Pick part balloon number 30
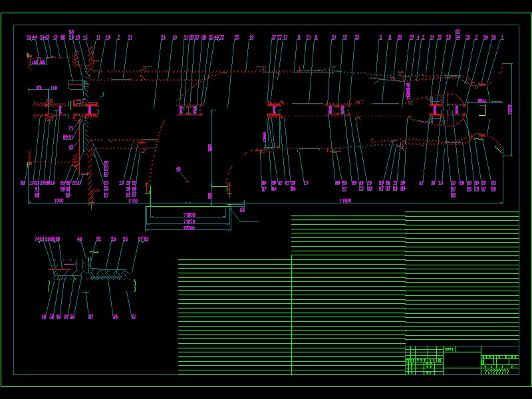Viewport: 532px width, 399px height. (x=493, y=37)
